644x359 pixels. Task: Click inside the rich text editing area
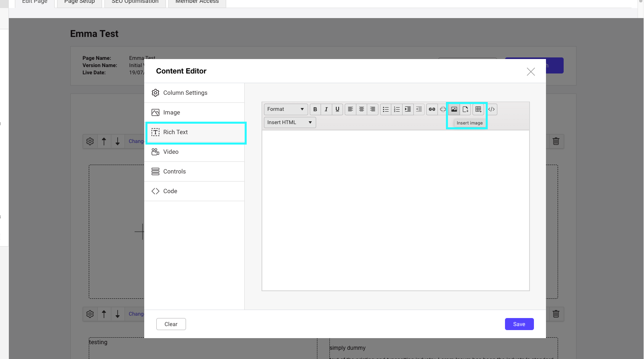pos(395,210)
